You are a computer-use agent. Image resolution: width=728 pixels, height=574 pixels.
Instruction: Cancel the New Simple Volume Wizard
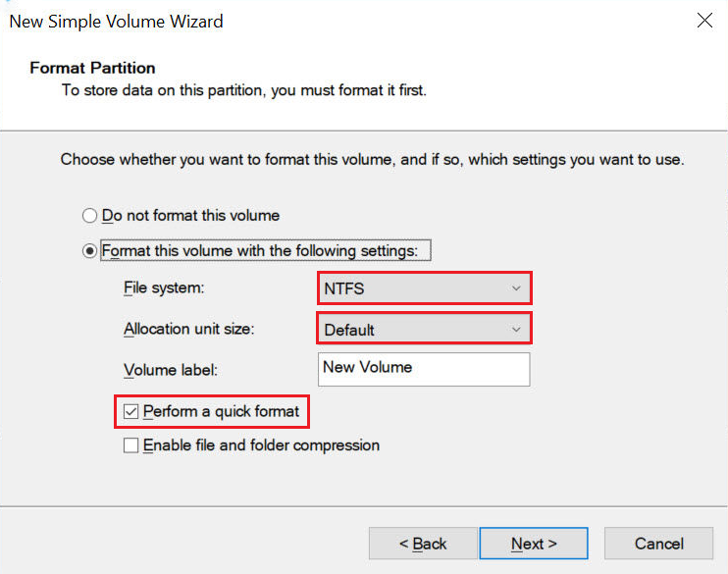click(x=658, y=544)
